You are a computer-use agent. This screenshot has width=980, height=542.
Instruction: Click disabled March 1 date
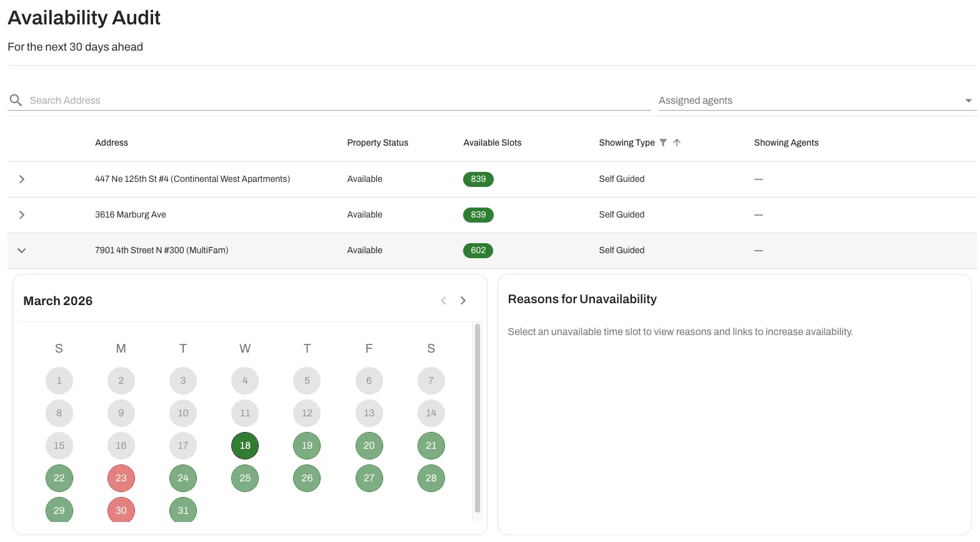[x=59, y=381]
